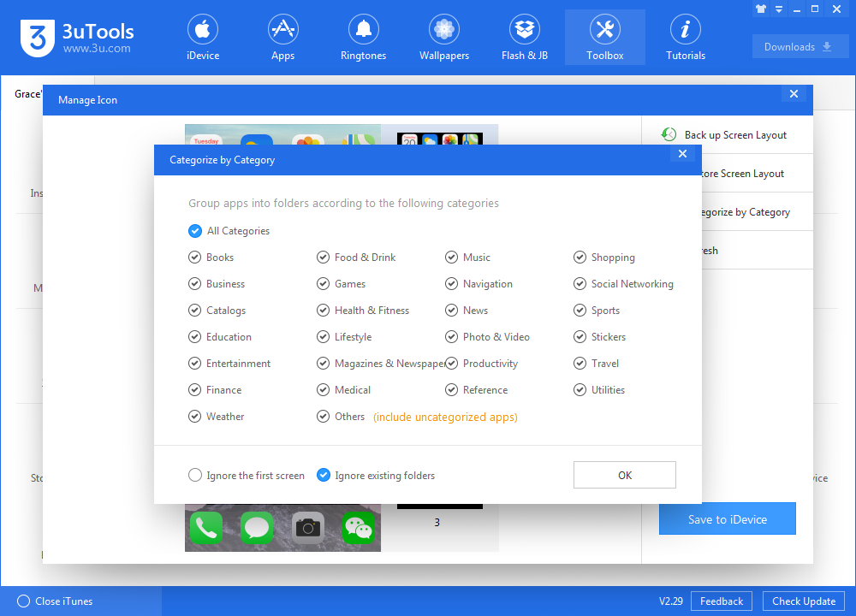
Task: Select the Camera app icon in dock
Action: pos(308,528)
